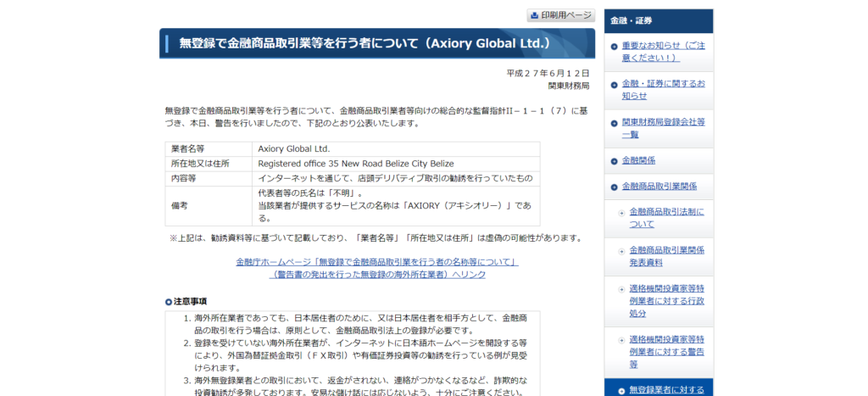Click bullet icon beside 関東財務局登録会社等一覧

pyautogui.click(x=614, y=123)
